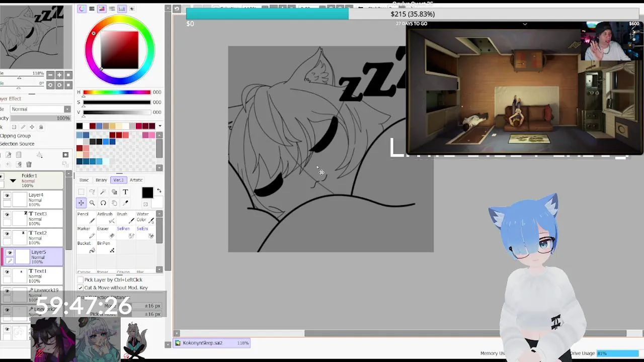
Task: Choose the Water Color brush
Action: click(x=144, y=218)
